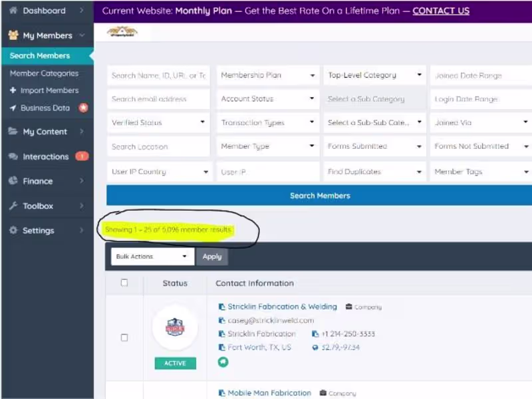The image size is (532, 399).
Task: Click globe icon beside 32.79,-97.34 coordinates
Action: point(315,347)
